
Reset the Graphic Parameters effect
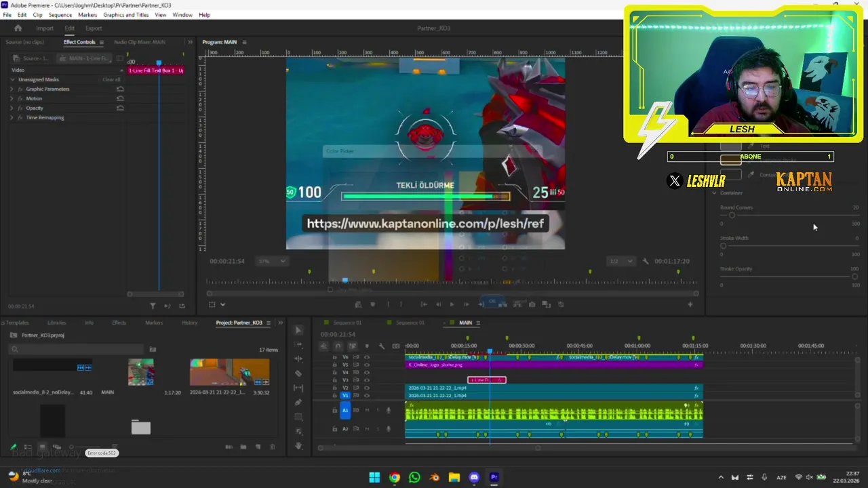pyautogui.click(x=120, y=89)
